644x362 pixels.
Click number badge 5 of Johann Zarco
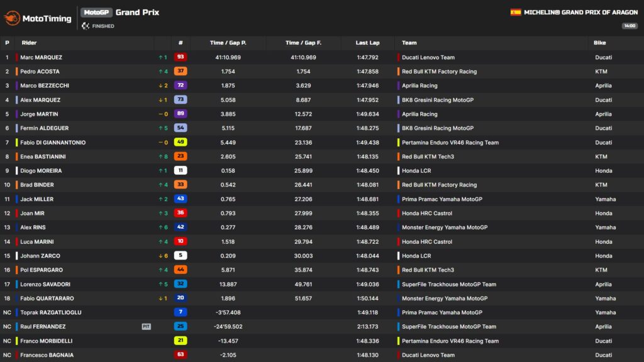tap(180, 255)
